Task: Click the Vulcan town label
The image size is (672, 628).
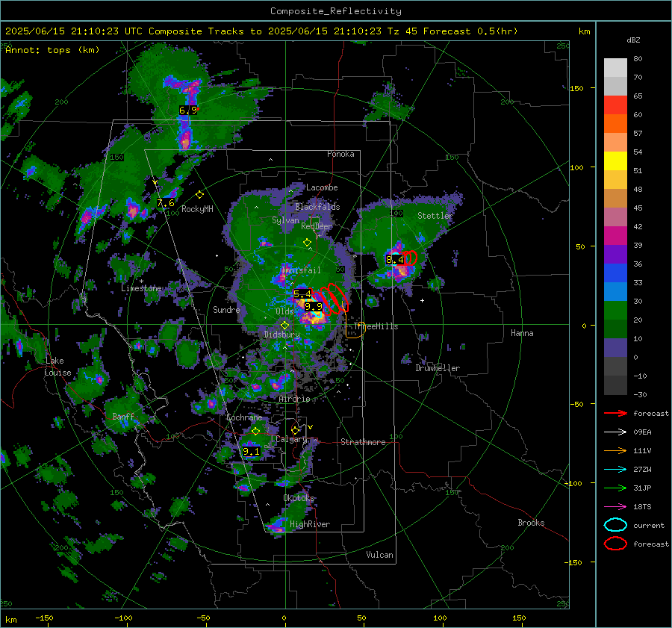Action: coord(379,555)
